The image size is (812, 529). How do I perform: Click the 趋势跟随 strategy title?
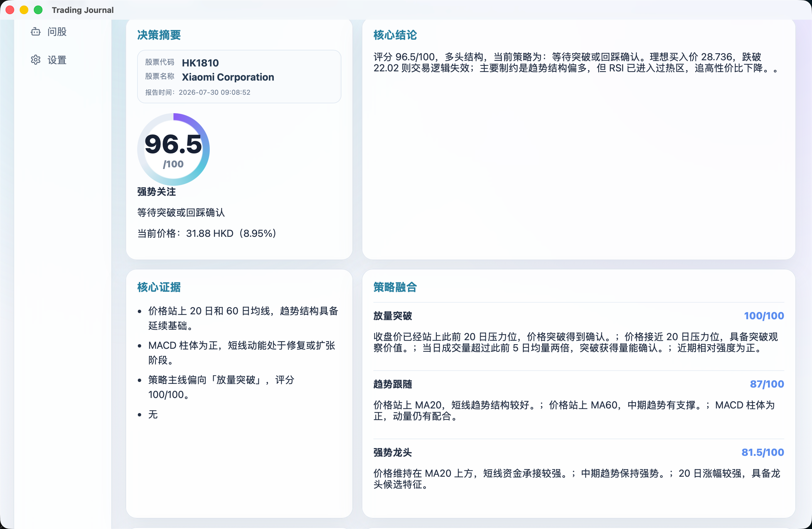[x=393, y=384]
